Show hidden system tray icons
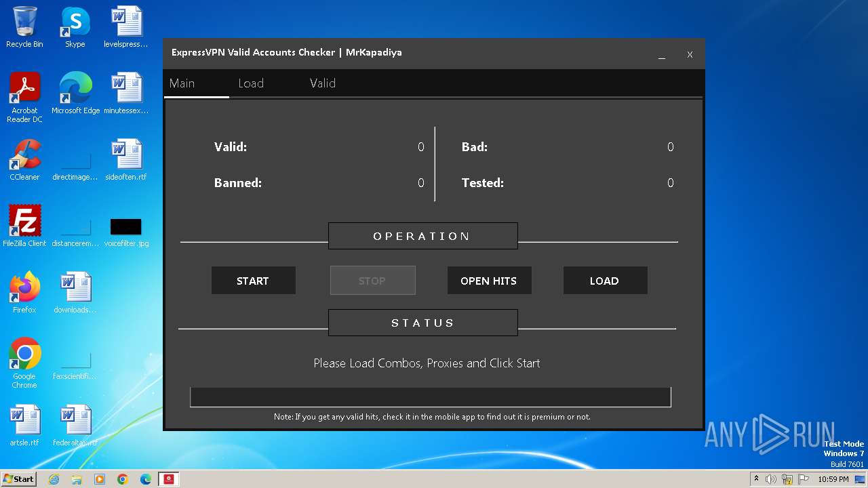 click(x=756, y=479)
